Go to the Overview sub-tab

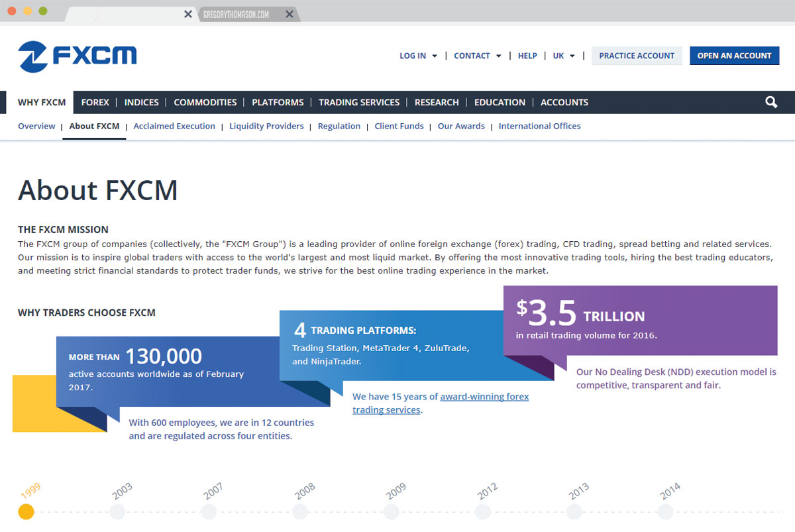click(36, 126)
